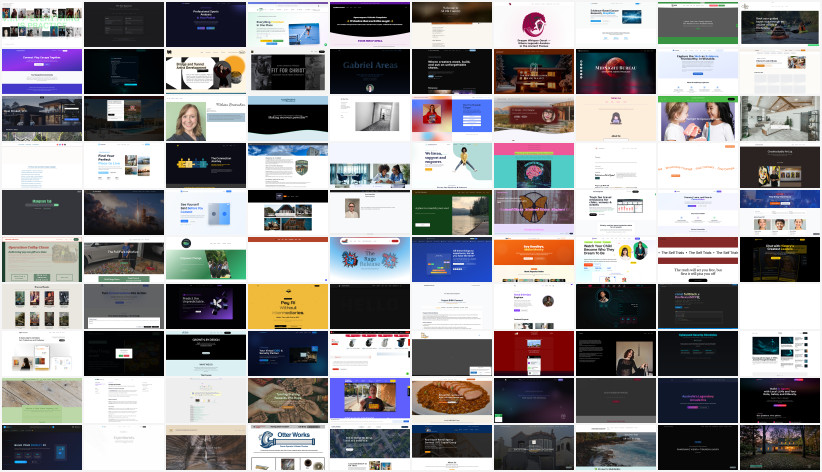This screenshot has width=822, height=472.
Task: Select the man leaning on car thumbnail
Action: (124, 260)
